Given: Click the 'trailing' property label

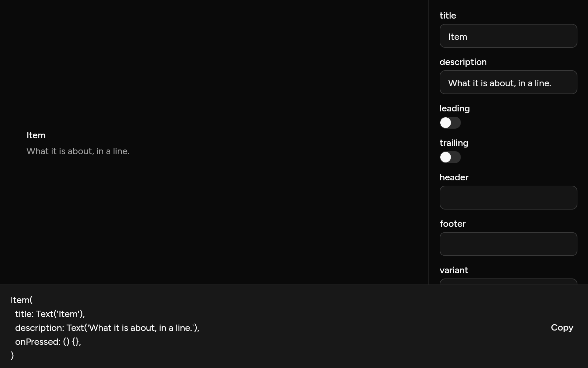Looking at the screenshot, I should click(454, 143).
